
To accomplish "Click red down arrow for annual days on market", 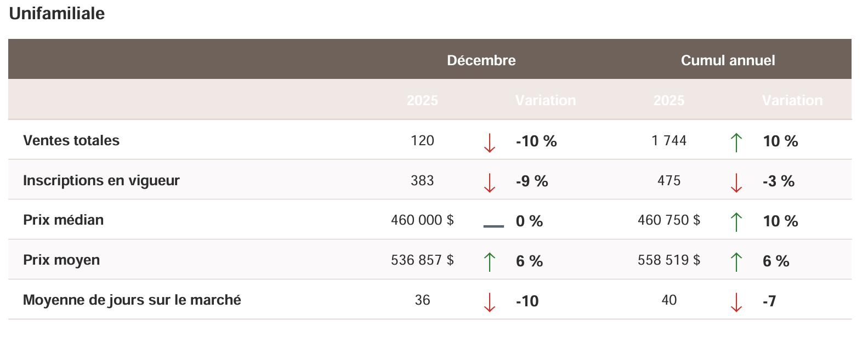I will coord(736,302).
